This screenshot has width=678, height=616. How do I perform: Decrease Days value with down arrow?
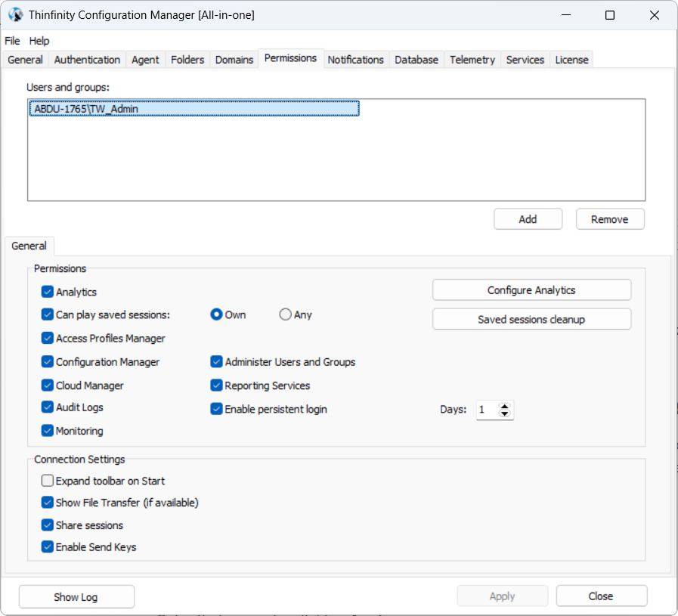[506, 414]
